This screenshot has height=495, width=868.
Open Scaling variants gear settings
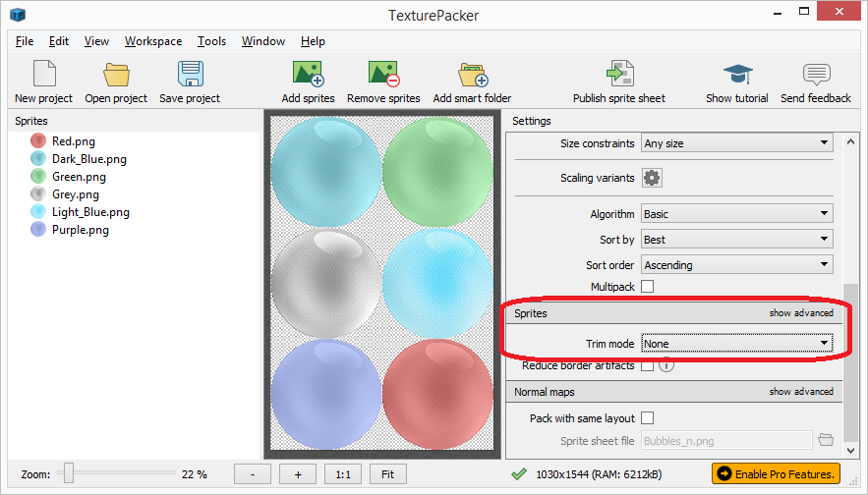(x=652, y=178)
